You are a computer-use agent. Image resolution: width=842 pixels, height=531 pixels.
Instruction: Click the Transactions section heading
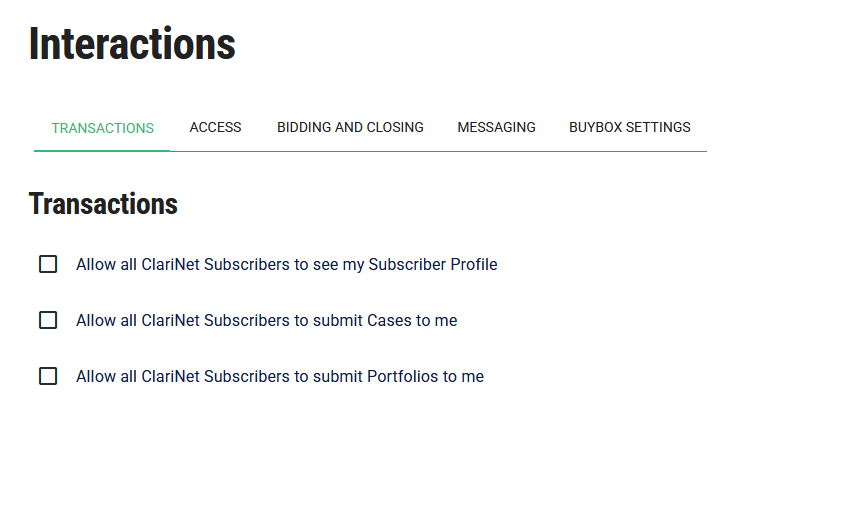(x=103, y=204)
